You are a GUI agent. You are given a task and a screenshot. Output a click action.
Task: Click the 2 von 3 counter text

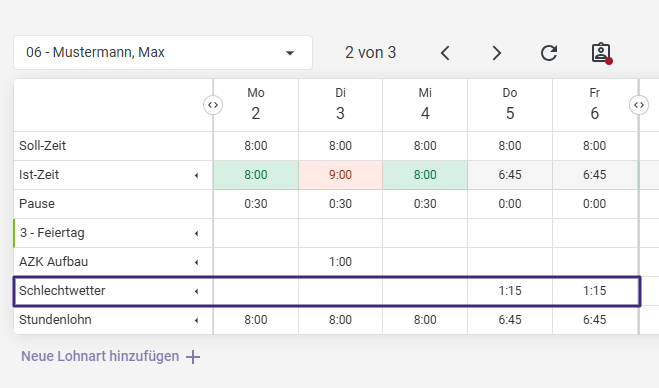click(x=371, y=53)
